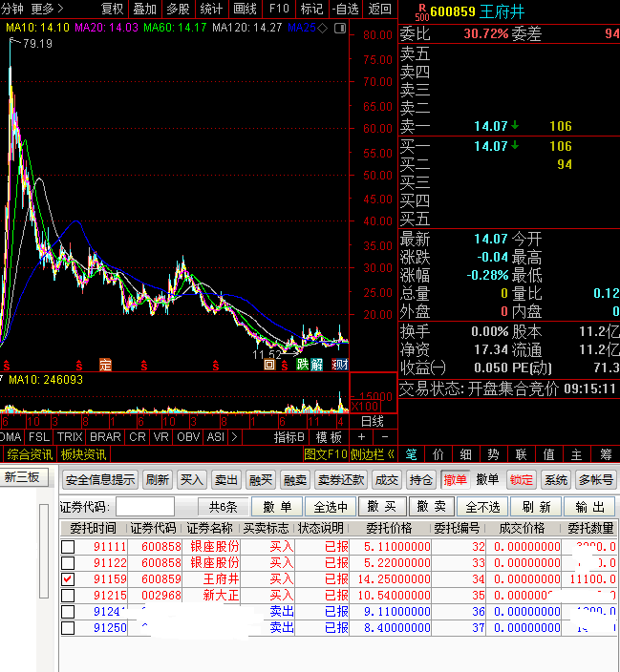Select the 叠加 overlay item

144,9
